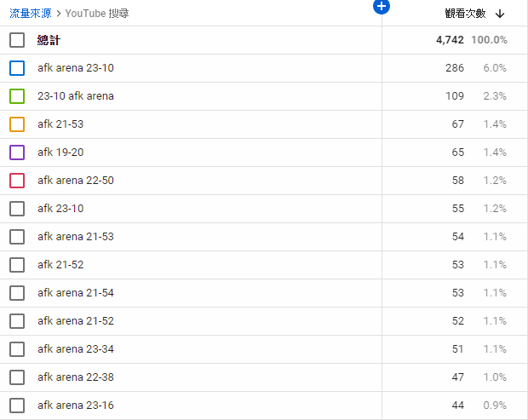The height and width of the screenshot is (420, 528).
Task: Toggle pink checkbox for afk arena 22-50
Action: (17, 181)
